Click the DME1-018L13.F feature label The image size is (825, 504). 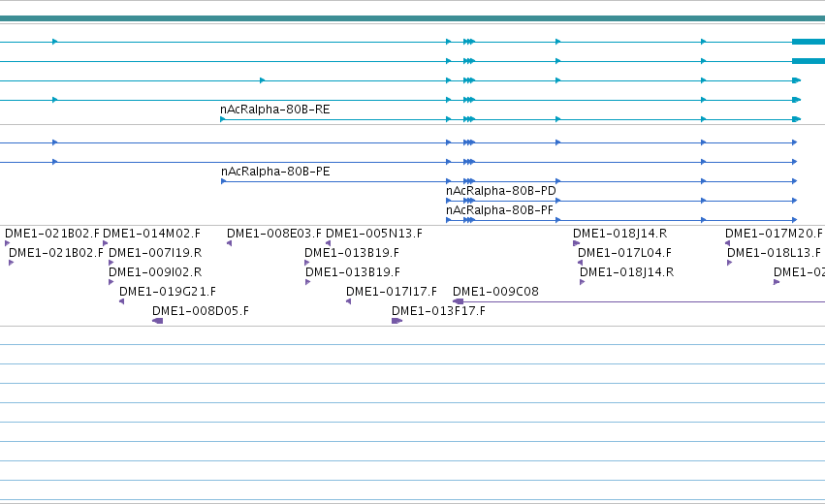click(x=774, y=253)
